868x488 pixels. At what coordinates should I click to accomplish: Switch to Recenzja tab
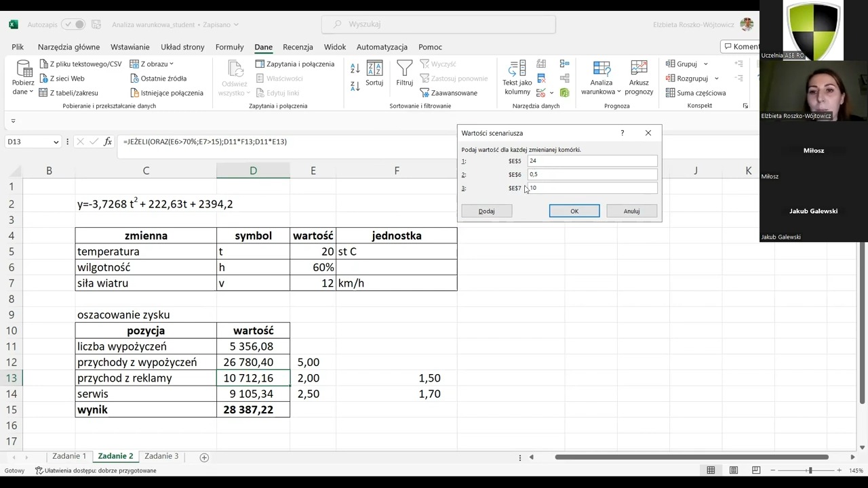(298, 47)
